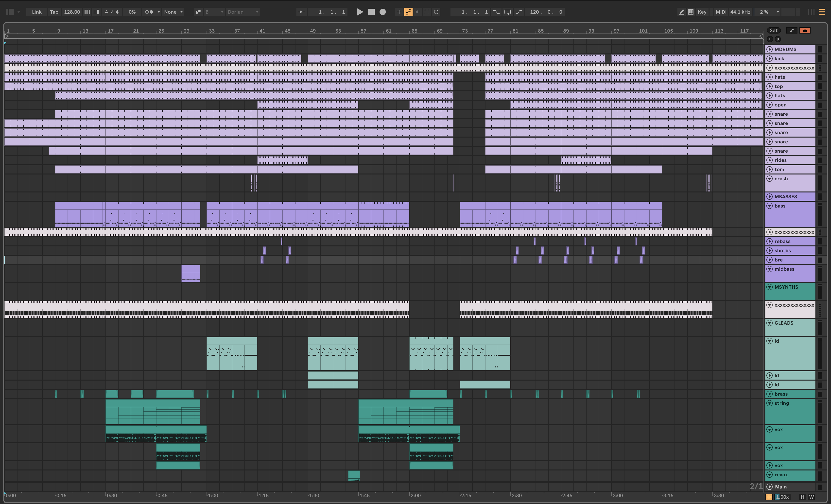This screenshot has height=504, width=831.
Task: Toggle the browser show/hide panel icon
Action: [x=10, y=12]
